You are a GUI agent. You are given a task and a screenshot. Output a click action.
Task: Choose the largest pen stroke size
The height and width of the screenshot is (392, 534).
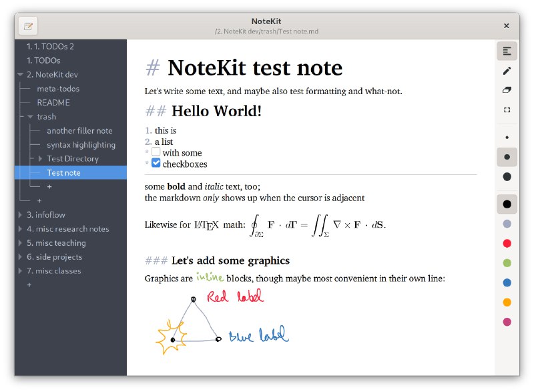point(507,177)
